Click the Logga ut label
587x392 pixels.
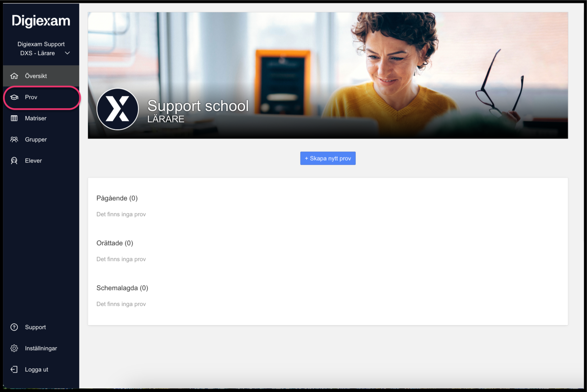(36, 369)
